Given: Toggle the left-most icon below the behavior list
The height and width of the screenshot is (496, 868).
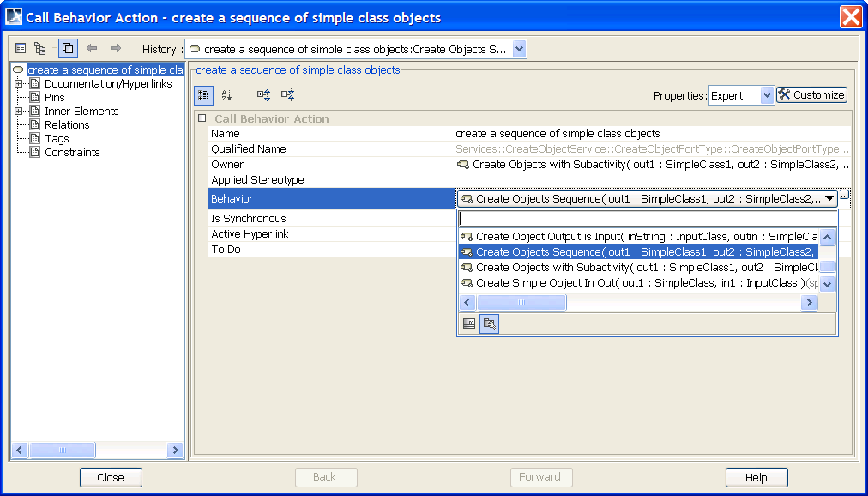Looking at the screenshot, I should click(469, 324).
